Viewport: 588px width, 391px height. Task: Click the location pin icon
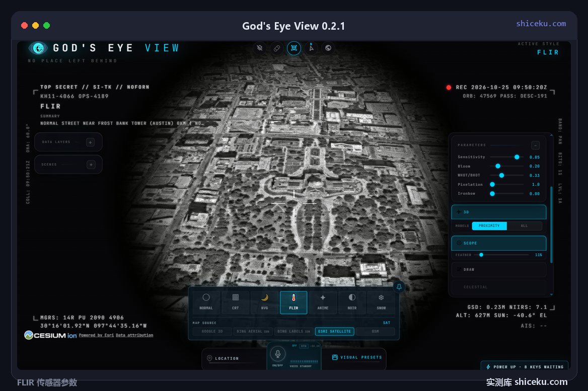[x=209, y=358]
